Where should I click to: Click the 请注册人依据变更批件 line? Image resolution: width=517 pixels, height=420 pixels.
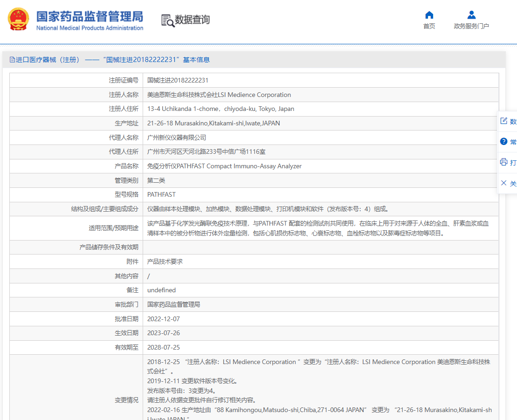point(202,400)
